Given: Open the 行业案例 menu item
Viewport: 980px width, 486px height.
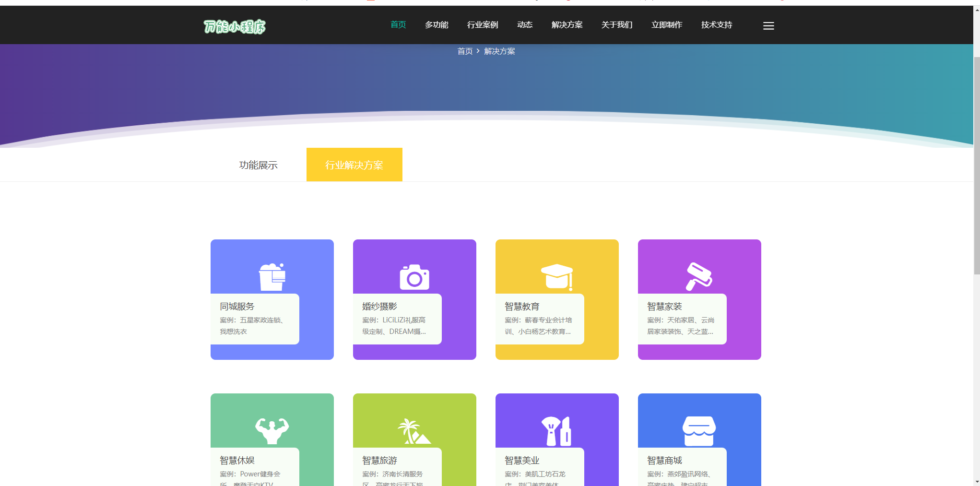Looking at the screenshot, I should point(483,25).
